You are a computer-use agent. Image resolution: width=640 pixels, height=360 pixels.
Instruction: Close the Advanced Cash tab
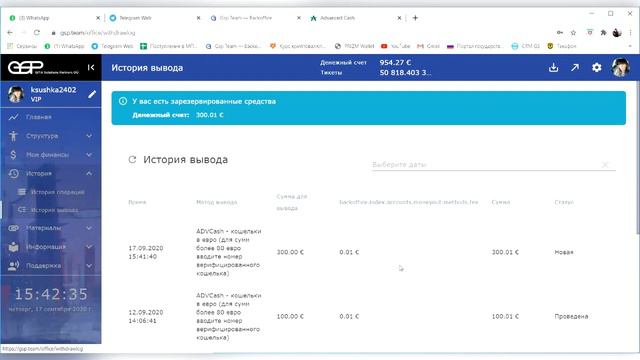[399, 18]
